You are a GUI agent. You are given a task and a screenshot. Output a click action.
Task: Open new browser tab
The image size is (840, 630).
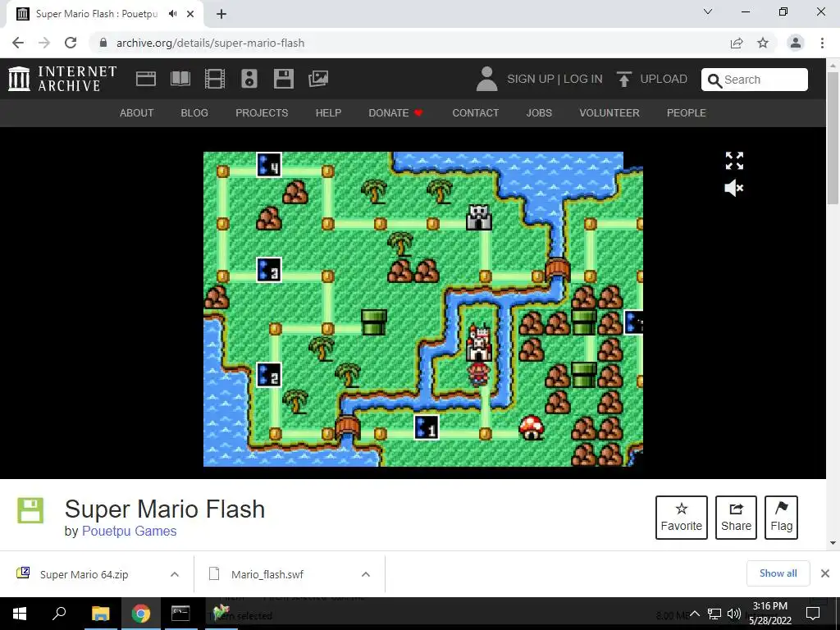point(221,15)
